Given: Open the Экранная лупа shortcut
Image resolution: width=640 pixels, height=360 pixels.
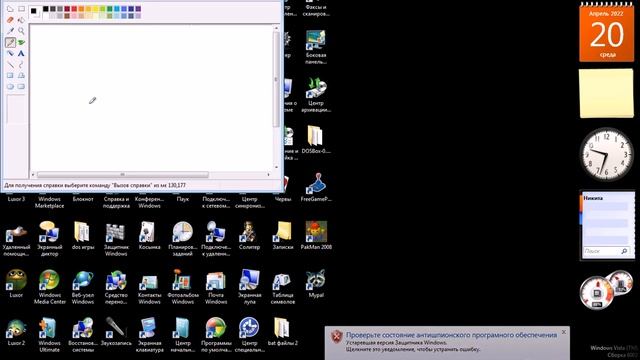Looking at the screenshot, I should (249, 287).
